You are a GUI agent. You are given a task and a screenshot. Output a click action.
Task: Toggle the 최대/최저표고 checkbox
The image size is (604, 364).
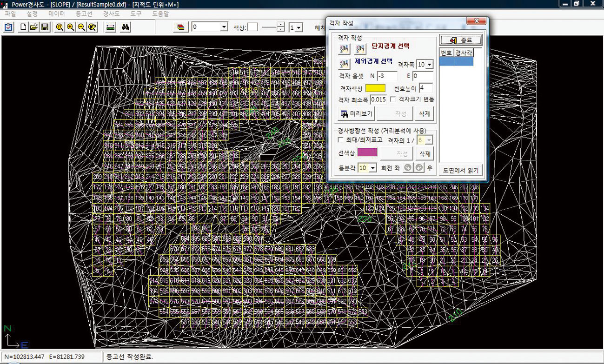point(341,139)
